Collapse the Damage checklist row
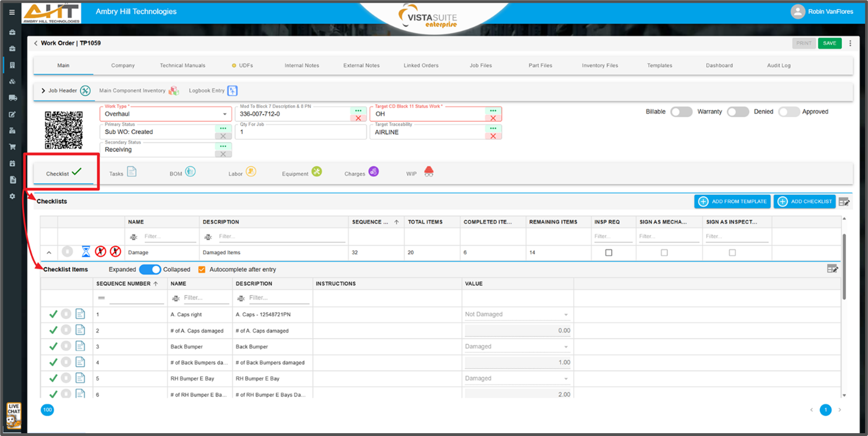The height and width of the screenshot is (436, 868). pos(49,252)
